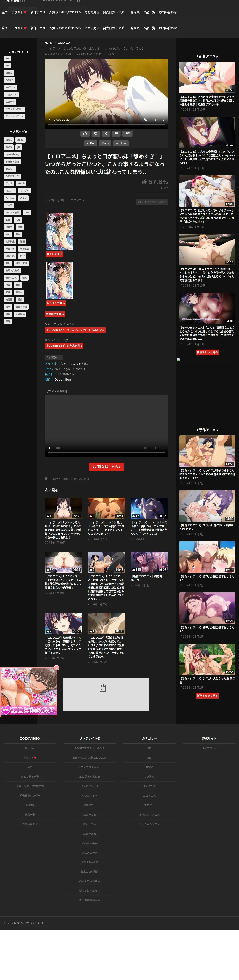Image resolution: width=239 pixels, height=980 pixels.
Task: Click the share icon button
Action: (106, 134)
